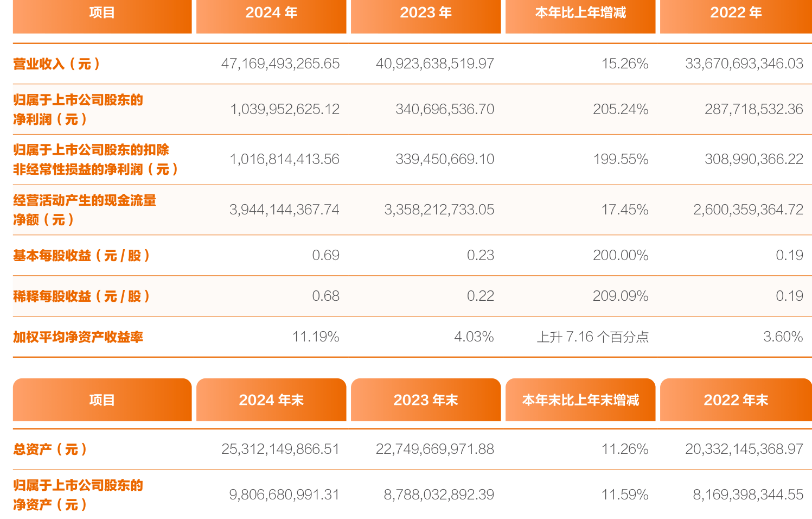Select the 稀释每股收益 row label
The width and height of the screenshot is (812, 519).
[x=81, y=296]
